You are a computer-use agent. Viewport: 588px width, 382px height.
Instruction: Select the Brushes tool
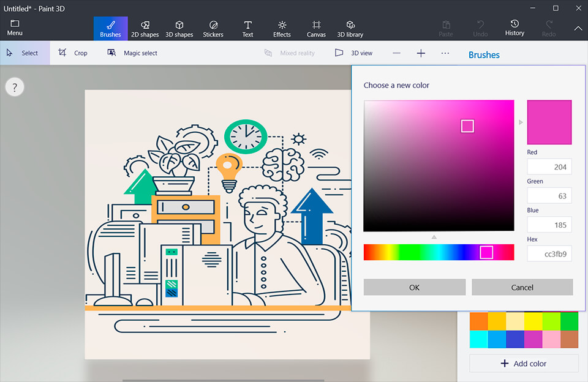[x=110, y=28]
